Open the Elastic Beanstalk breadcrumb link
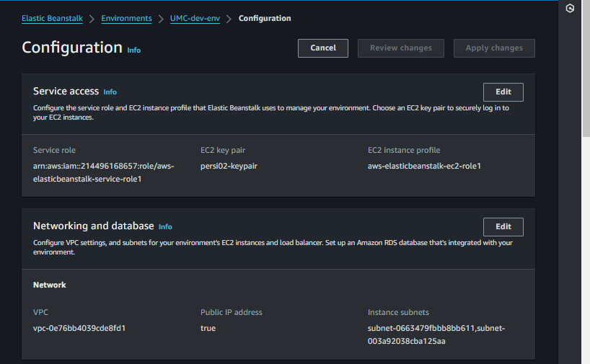This screenshot has width=590, height=364. 52,19
